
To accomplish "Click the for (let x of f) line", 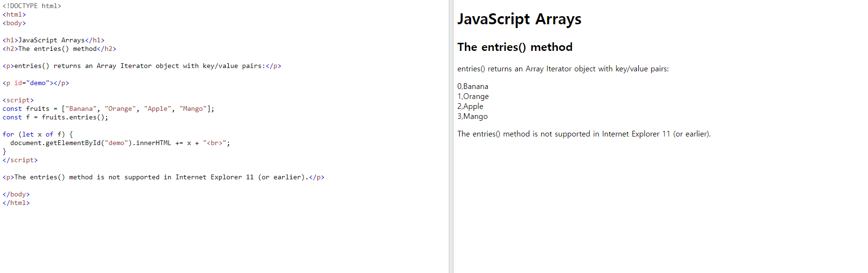I will [x=38, y=135].
